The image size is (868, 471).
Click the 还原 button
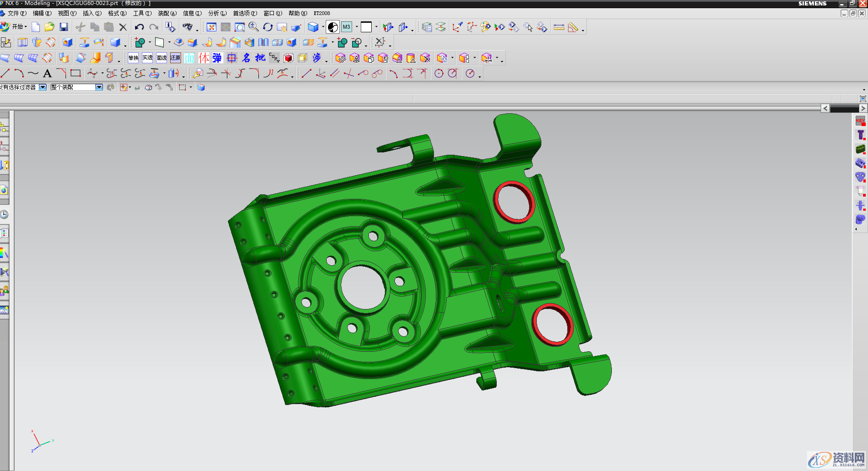pos(176,58)
